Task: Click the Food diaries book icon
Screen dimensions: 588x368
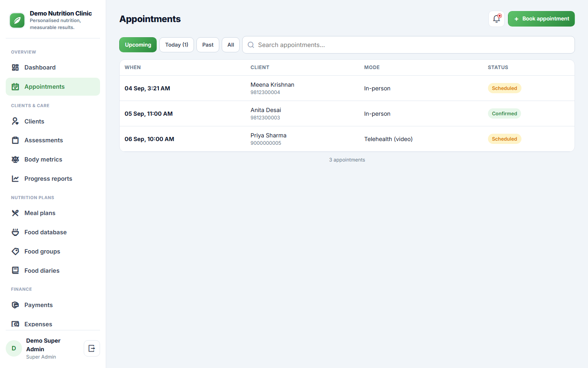Action: click(x=15, y=271)
